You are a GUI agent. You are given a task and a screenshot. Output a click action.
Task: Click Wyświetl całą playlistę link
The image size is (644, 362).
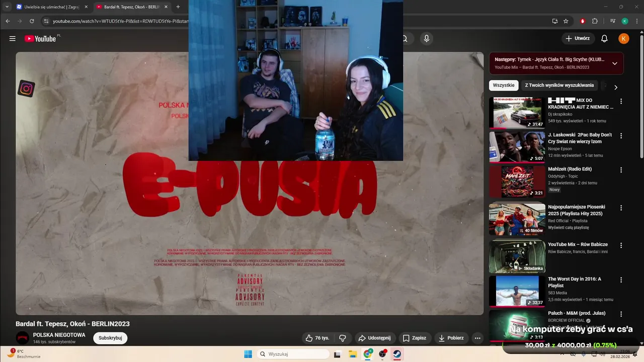pyautogui.click(x=568, y=227)
